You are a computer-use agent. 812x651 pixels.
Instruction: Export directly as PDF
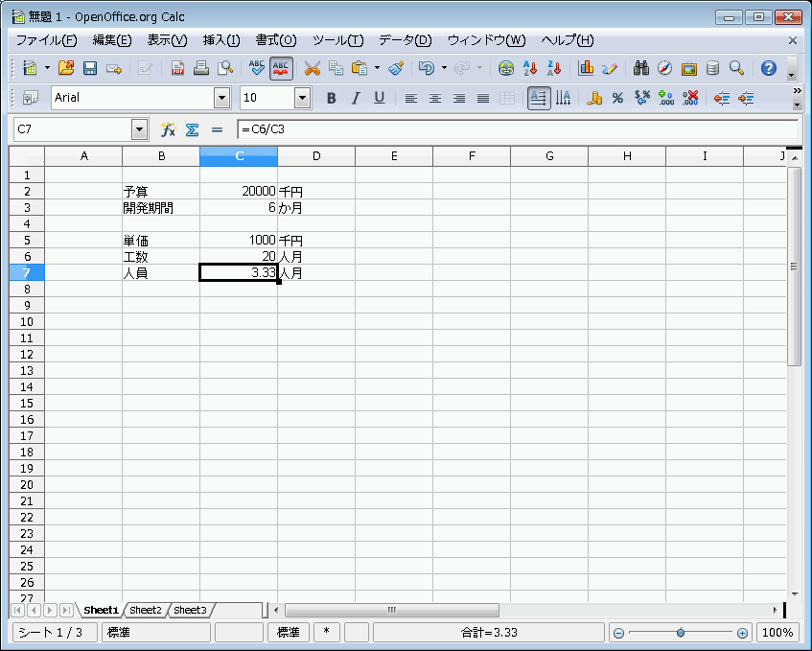(x=177, y=68)
